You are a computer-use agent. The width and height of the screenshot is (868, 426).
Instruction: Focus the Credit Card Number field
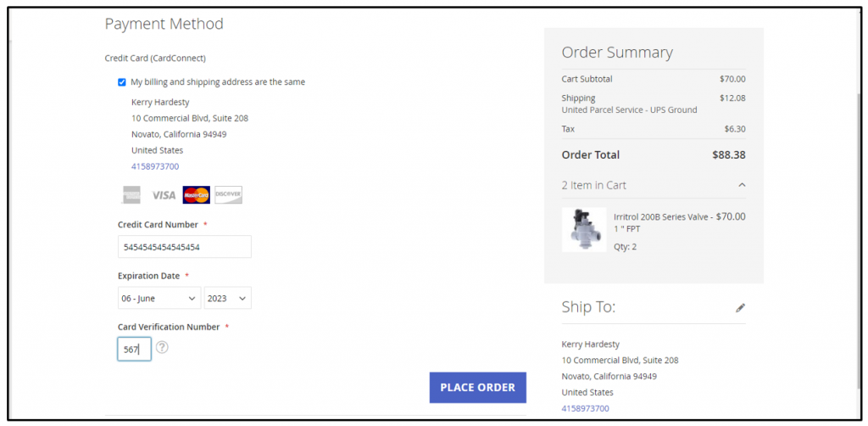tap(184, 246)
